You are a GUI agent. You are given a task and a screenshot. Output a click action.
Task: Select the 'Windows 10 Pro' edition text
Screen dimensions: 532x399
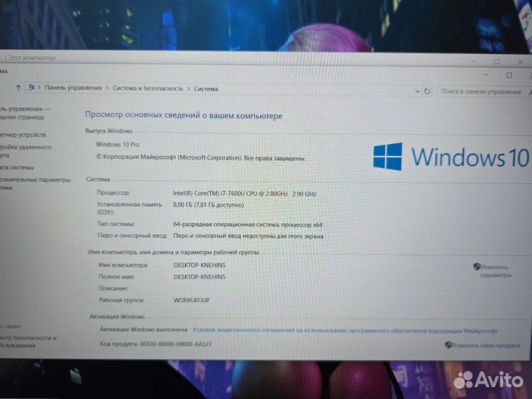117,144
